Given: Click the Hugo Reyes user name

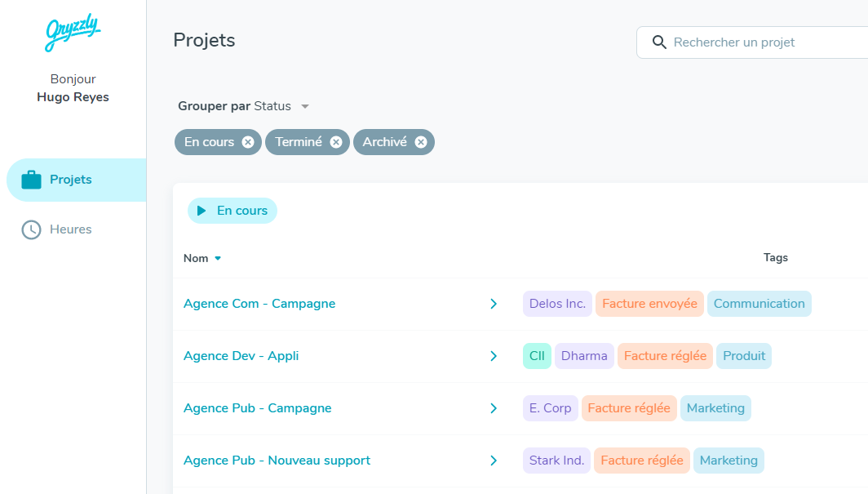Looking at the screenshot, I should [x=73, y=97].
